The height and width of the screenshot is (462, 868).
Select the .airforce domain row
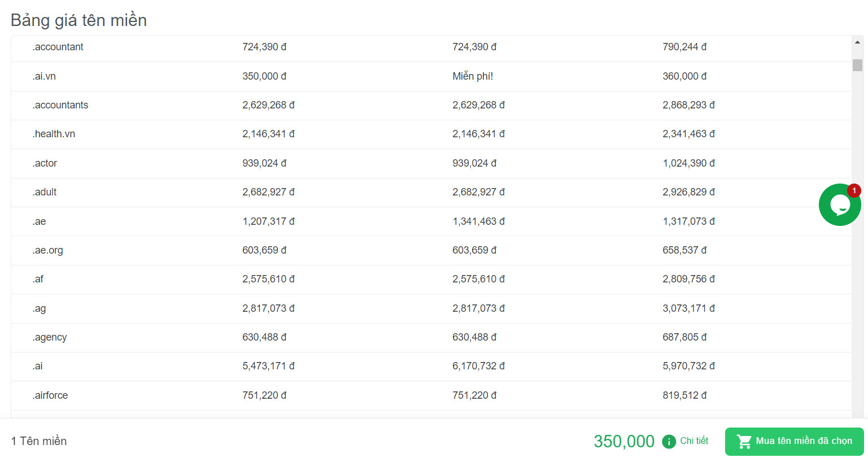(431, 395)
